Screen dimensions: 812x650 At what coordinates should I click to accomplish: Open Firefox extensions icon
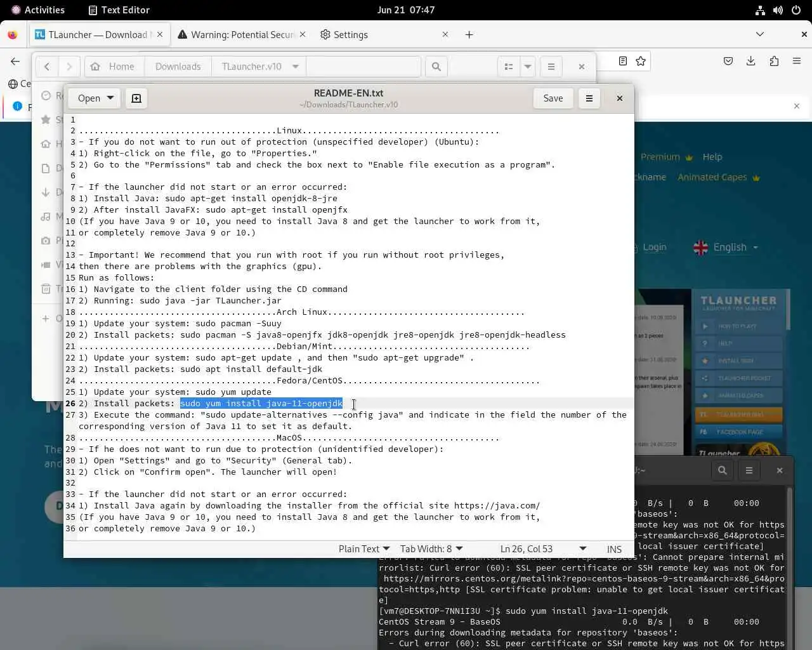coord(774,61)
